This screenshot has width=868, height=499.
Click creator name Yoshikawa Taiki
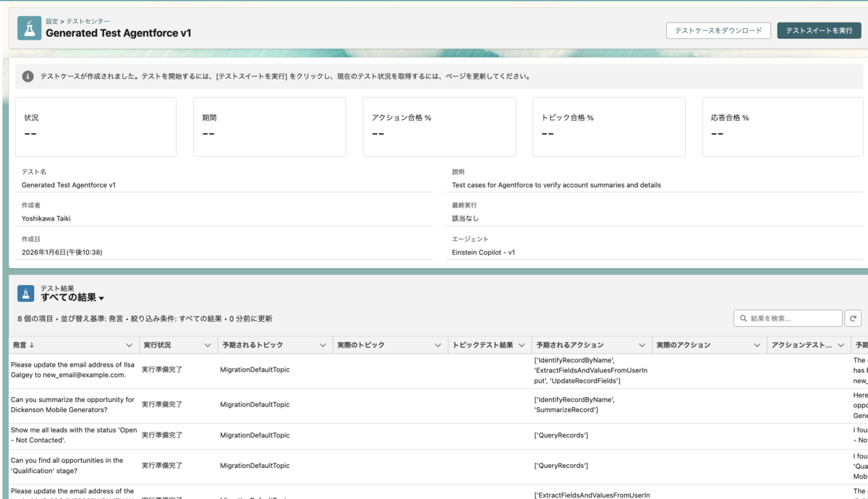(x=46, y=218)
